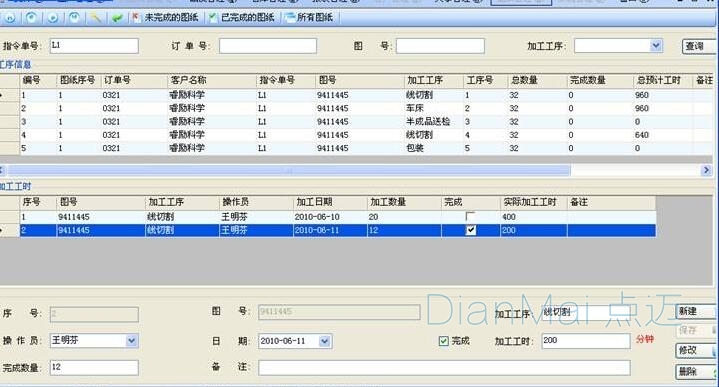Click the second round blue navigation icon
719x387 pixels.
point(31,18)
